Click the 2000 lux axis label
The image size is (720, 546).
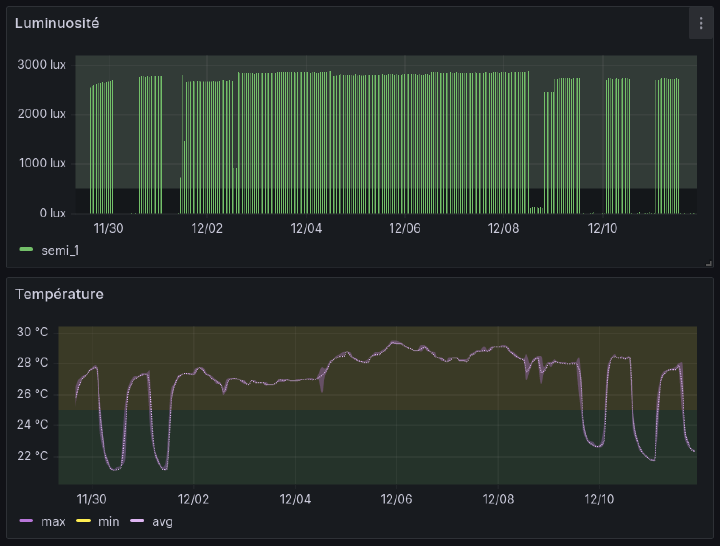click(x=42, y=114)
